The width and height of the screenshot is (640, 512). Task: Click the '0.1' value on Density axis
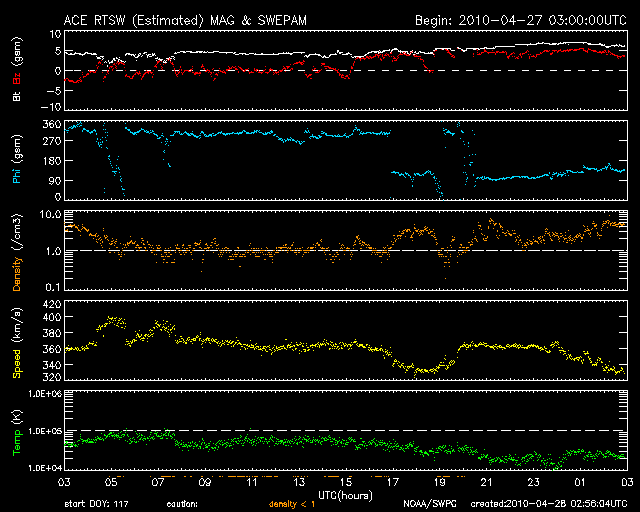point(53,287)
